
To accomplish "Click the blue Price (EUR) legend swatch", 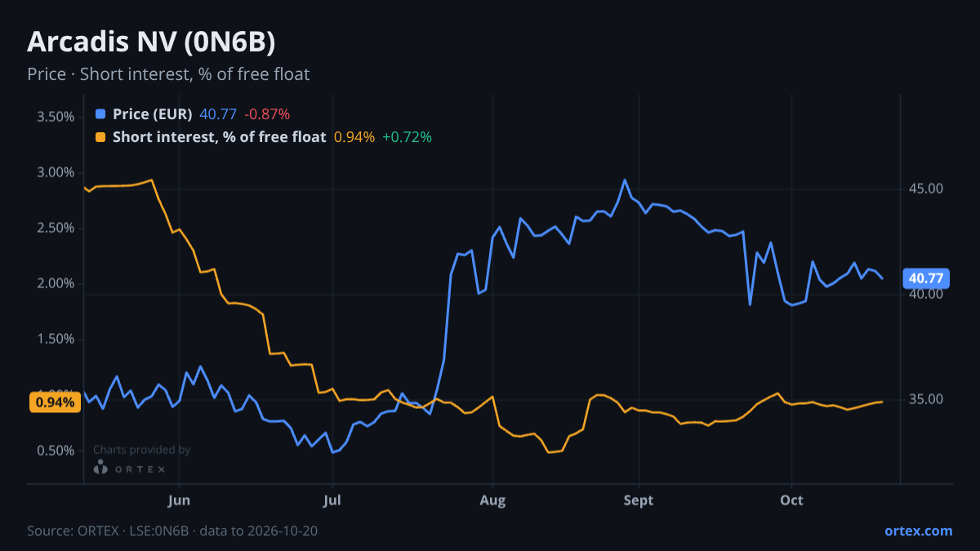I will [100, 114].
